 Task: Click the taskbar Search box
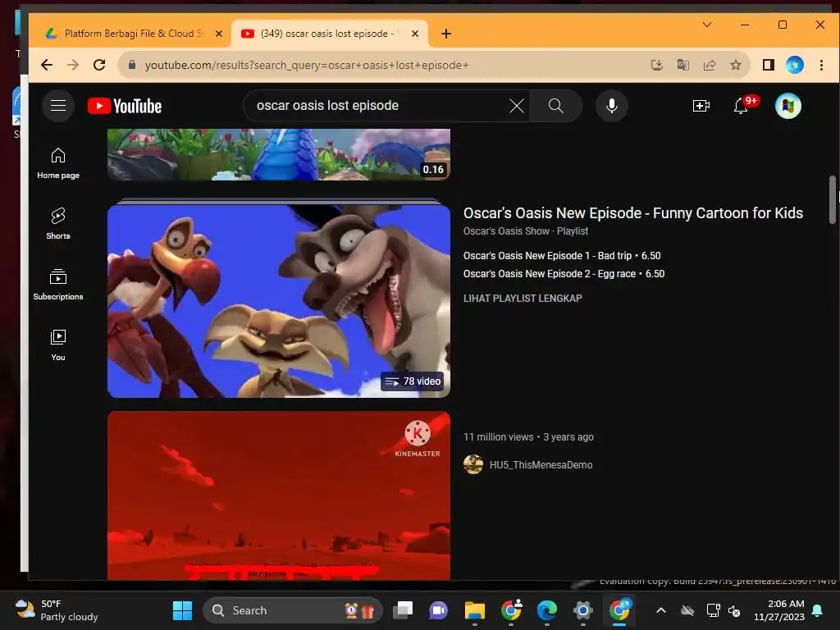[x=293, y=610]
